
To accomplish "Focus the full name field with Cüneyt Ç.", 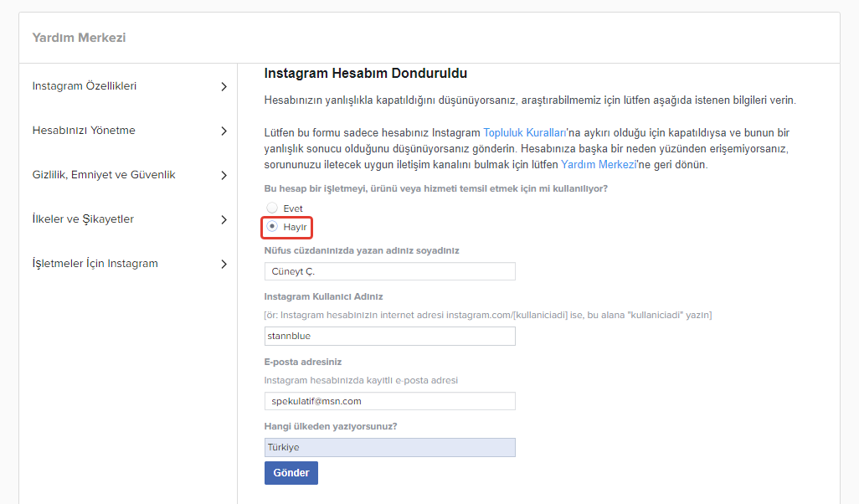I will click(x=389, y=271).
